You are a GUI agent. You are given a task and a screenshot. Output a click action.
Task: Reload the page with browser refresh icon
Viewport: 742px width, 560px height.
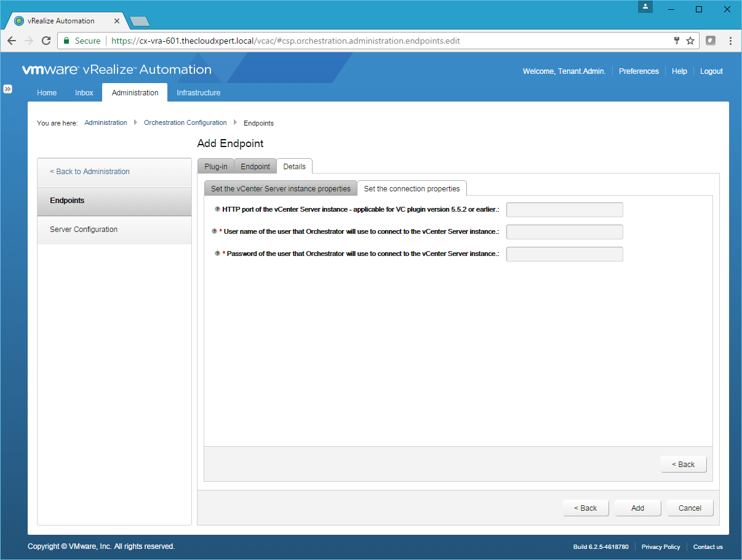[x=46, y=41]
